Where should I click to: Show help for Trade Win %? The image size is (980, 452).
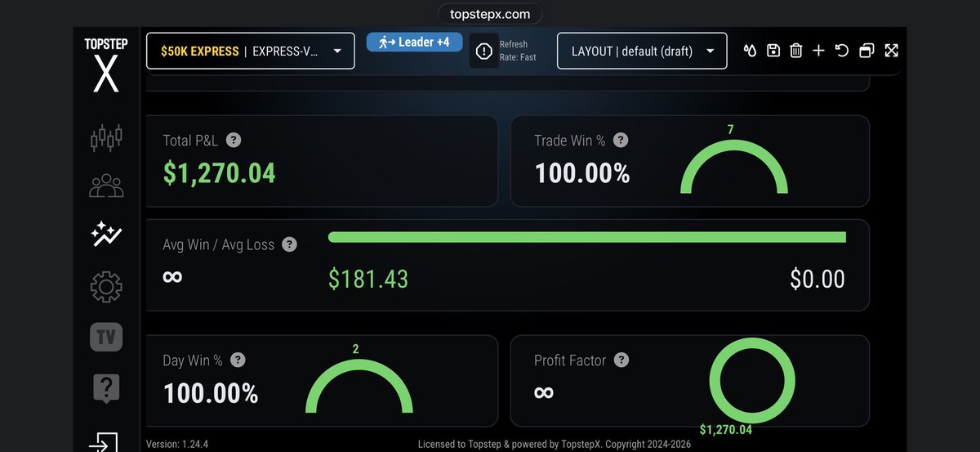coord(621,141)
